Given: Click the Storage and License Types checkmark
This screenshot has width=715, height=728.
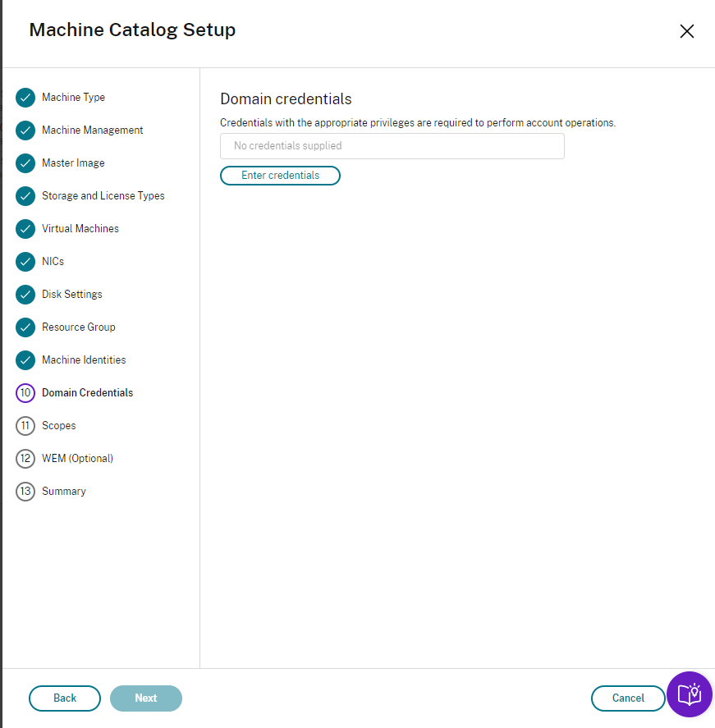Looking at the screenshot, I should 25,196.
